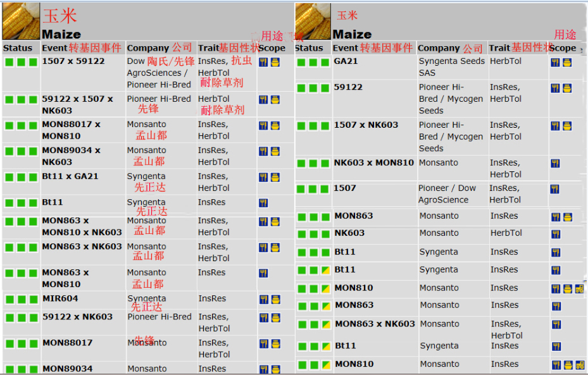Select the feed icon in the 59122 x NK603 row
Viewport: 588px width, 375px height.
pos(276,318)
